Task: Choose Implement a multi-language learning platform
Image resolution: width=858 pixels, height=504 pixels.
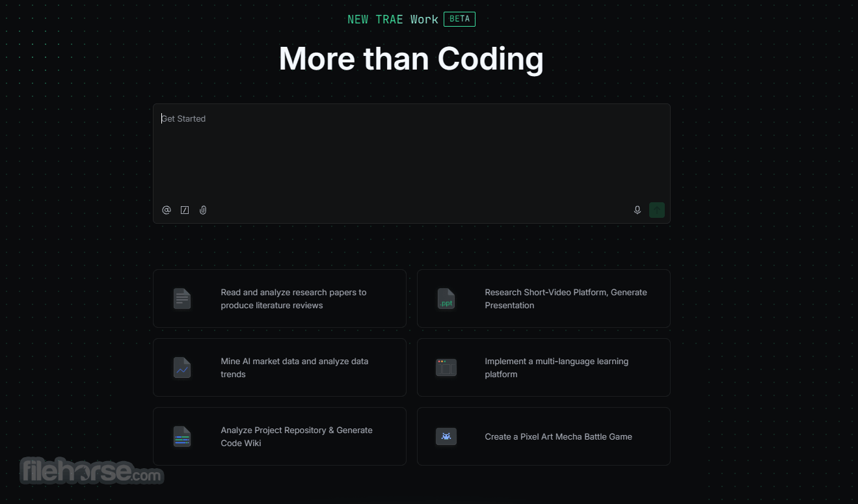Action: coord(544,367)
